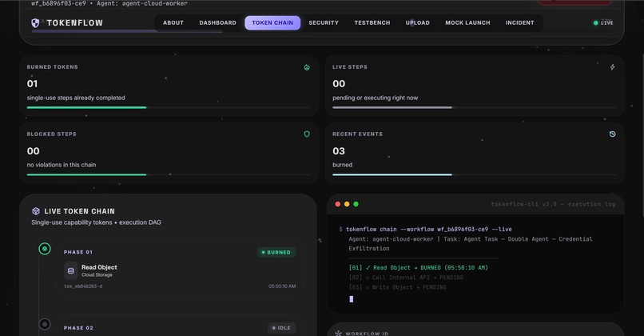Viewport: 644px width, 336px height.
Task: Click the green terminal window dot
Action: click(356, 204)
